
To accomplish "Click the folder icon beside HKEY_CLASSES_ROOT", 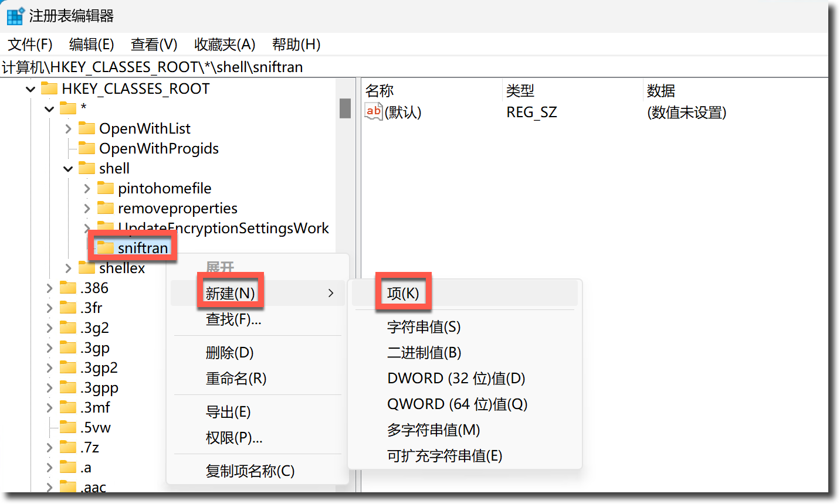I will click(x=49, y=89).
